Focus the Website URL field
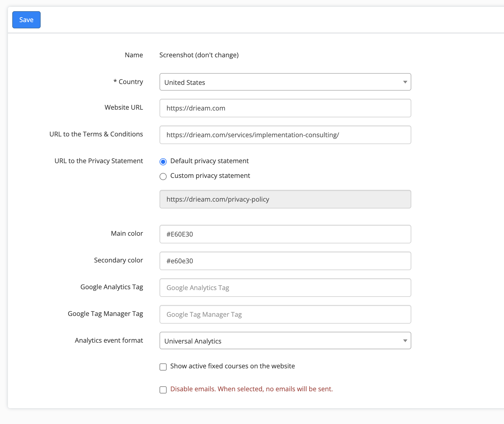504x424 pixels. coord(285,108)
